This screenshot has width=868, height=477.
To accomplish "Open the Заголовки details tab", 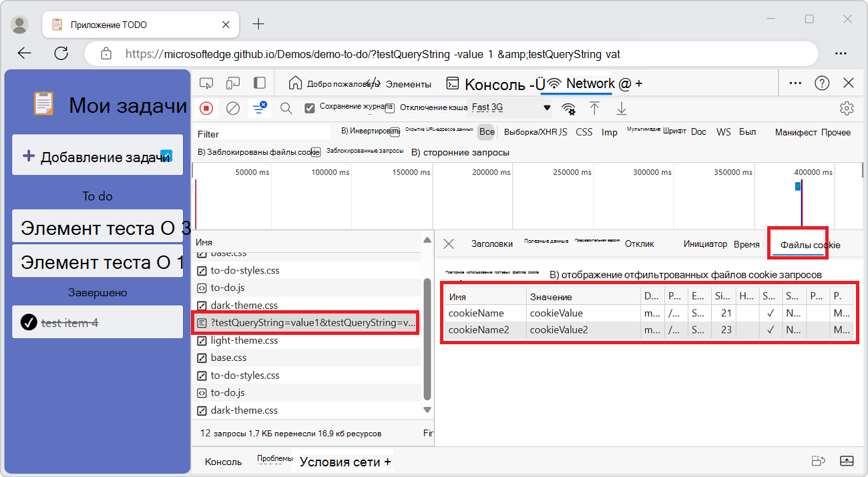I will point(492,244).
